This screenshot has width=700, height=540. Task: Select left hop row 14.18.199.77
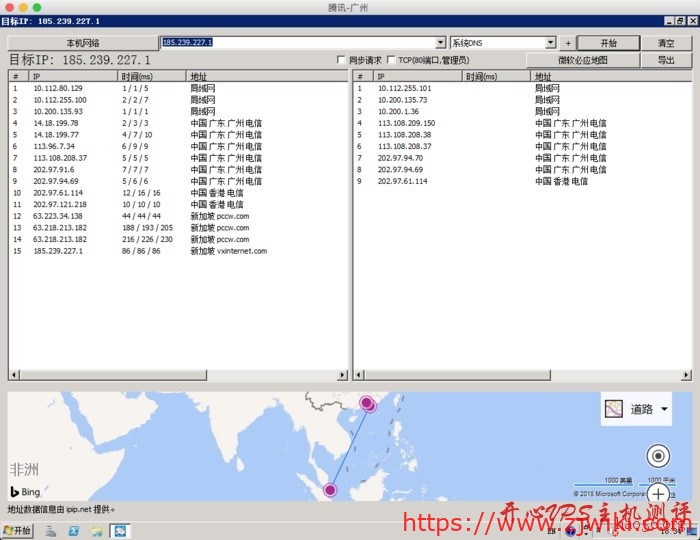[x=178, y=135]
